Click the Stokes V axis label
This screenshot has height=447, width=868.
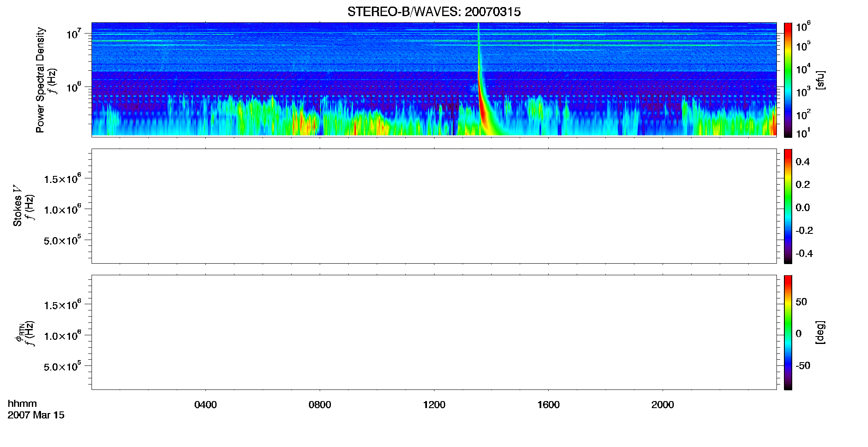(17, 206)
